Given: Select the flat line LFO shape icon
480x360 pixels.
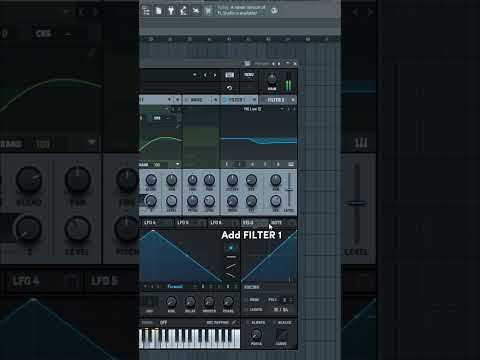Looking at the screenshot, I should [231, 257].
